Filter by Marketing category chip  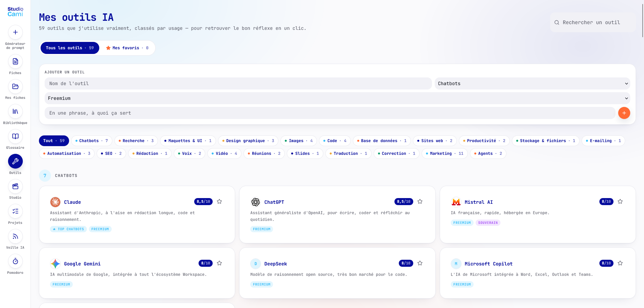click(444, 153)
